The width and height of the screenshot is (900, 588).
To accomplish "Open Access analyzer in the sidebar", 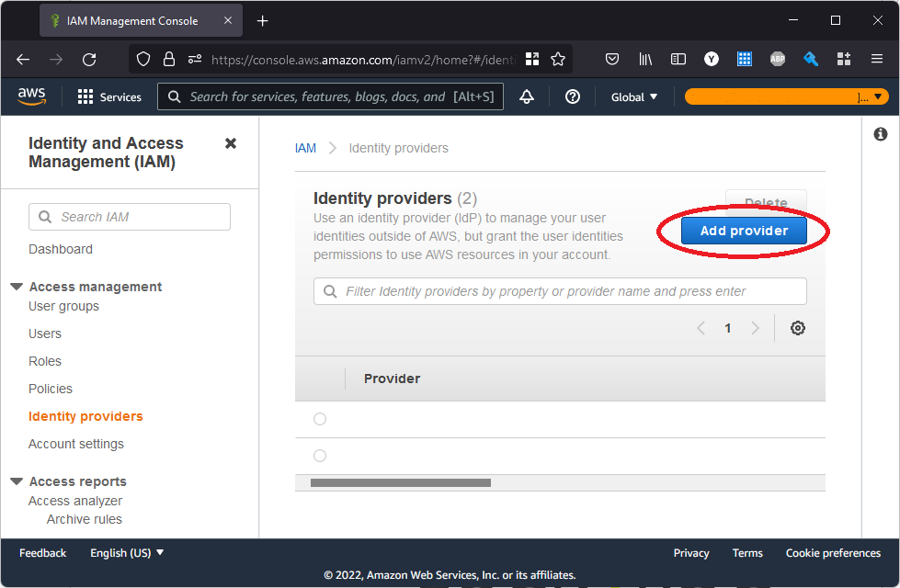I will tap(75, 501).
